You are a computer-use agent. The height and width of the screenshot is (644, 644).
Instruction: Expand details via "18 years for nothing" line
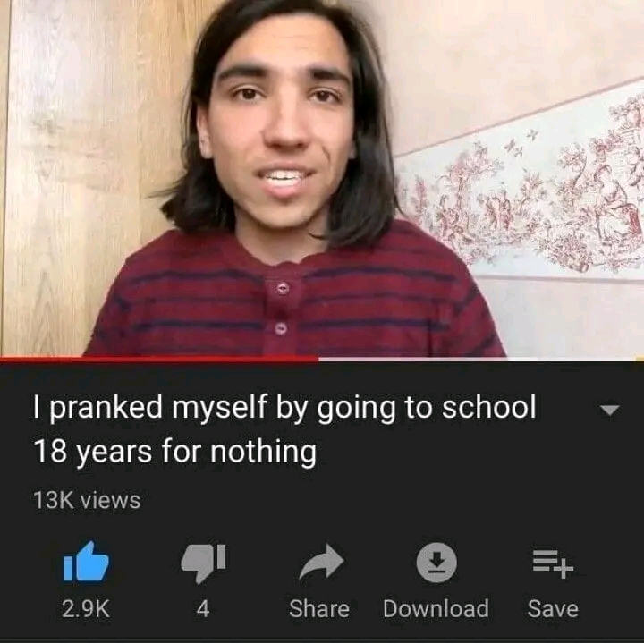coord(175,452)
